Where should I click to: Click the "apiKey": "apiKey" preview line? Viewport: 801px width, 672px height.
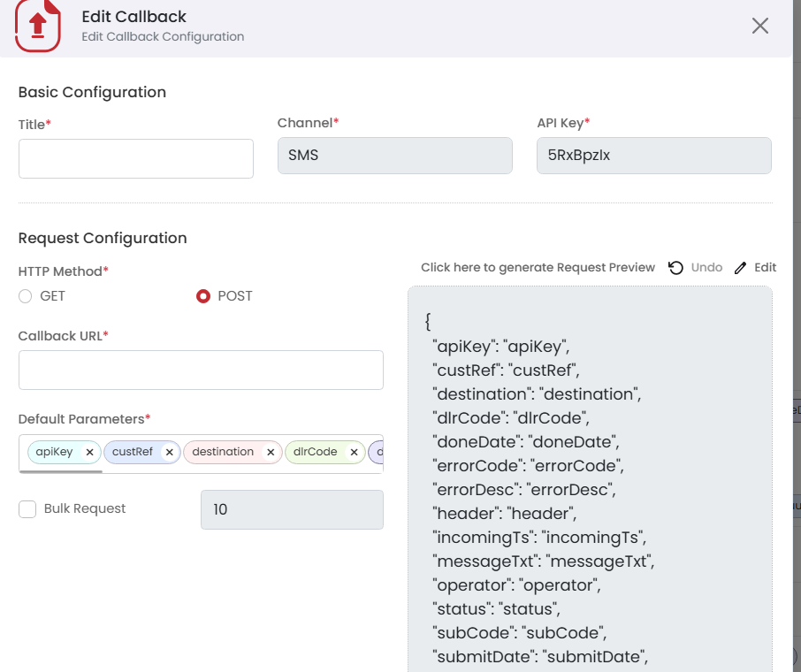coord(501,347)
